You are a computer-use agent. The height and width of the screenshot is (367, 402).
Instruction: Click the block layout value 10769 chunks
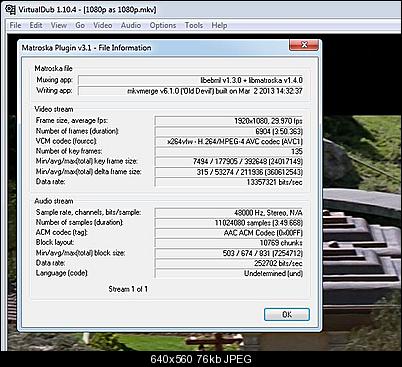229,243
